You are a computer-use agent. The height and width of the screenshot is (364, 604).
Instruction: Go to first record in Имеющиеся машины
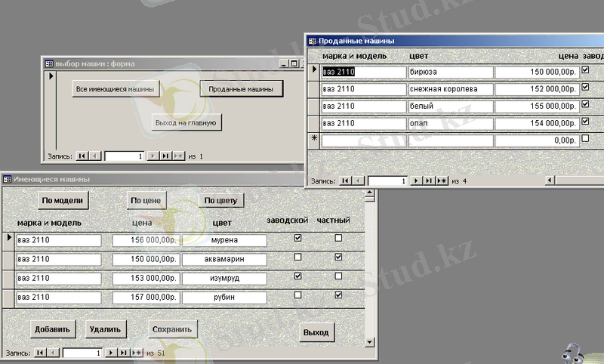(x=40, y=353)
